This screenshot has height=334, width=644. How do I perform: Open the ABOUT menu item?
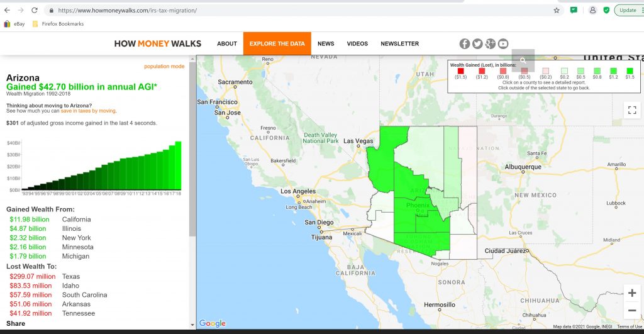(227, 43)
